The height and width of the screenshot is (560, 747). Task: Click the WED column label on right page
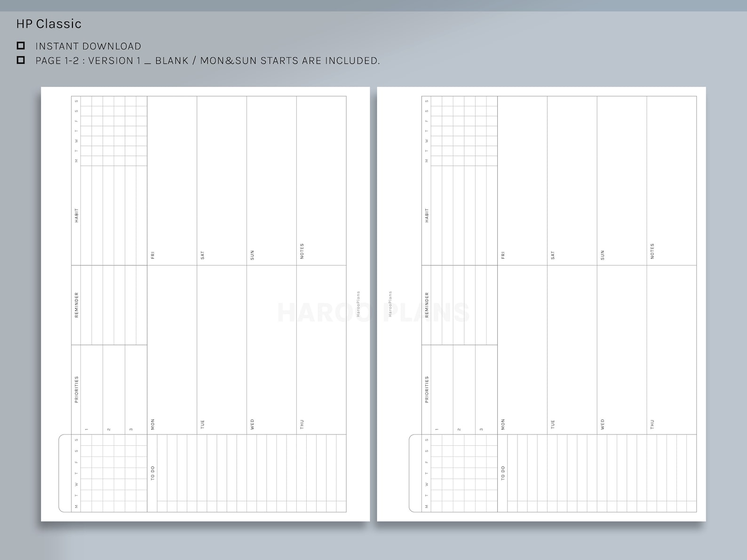(x=603, y=425)
